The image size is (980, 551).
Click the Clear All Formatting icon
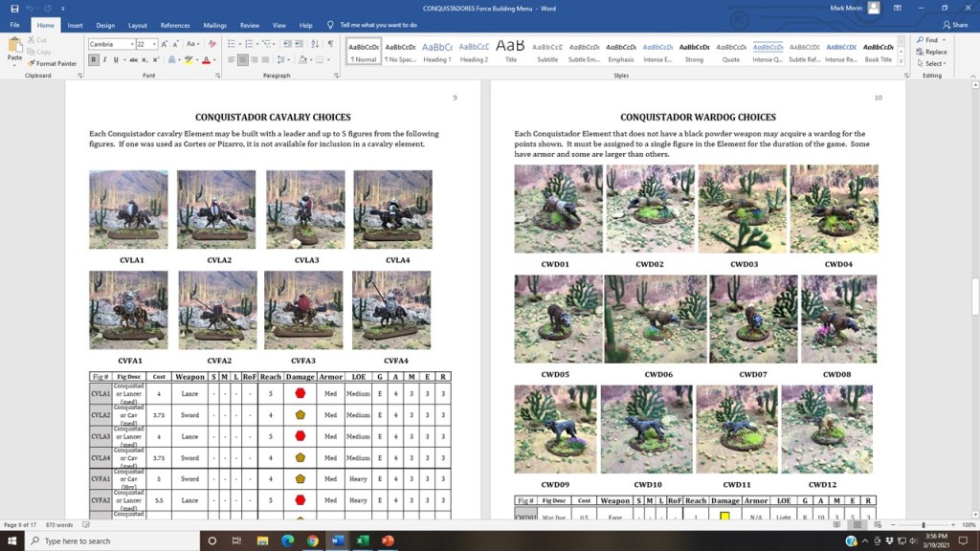coord(212,44)
